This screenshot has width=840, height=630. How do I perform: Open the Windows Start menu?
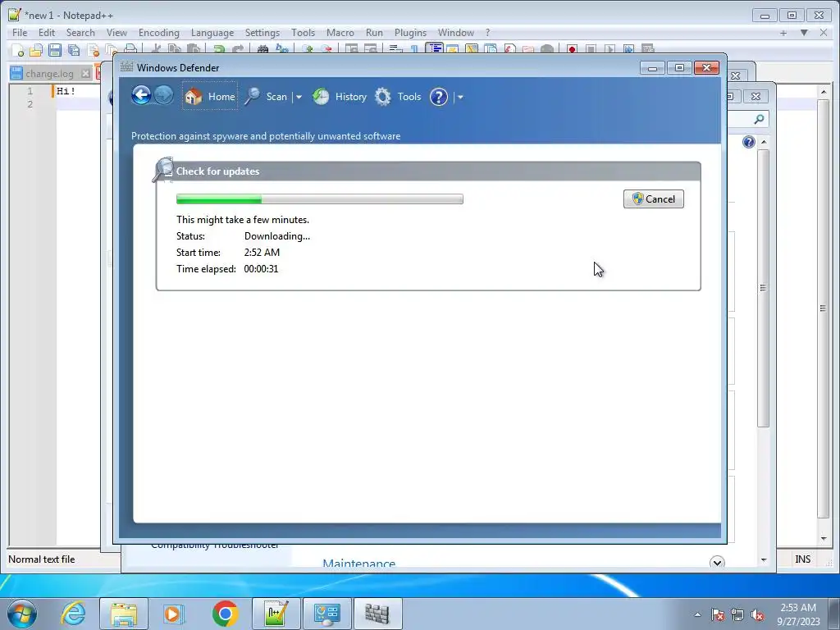pos(22,614)
